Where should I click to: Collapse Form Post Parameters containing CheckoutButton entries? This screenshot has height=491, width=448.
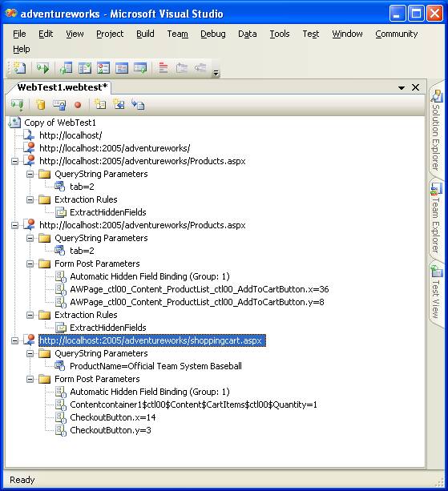30,379
